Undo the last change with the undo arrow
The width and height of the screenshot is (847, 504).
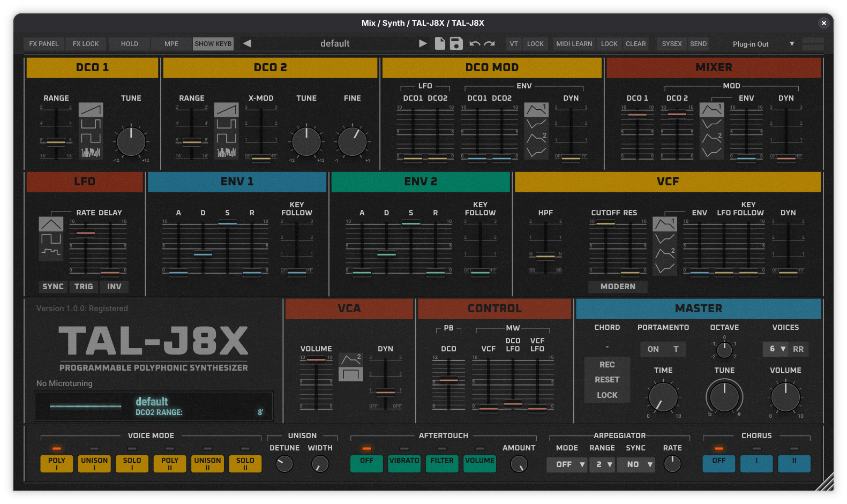click(475, 44)
